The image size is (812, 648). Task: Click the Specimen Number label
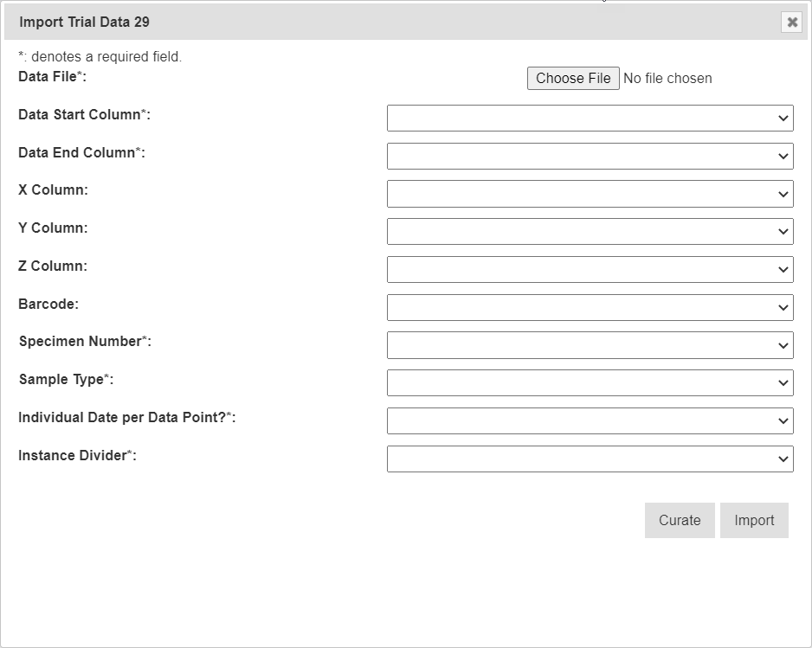[85, 341]
